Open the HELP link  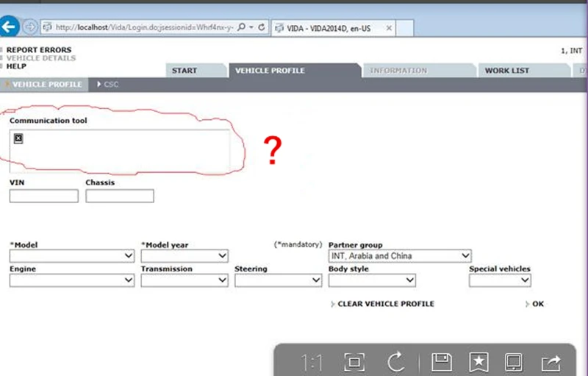[x=16, y=66]
